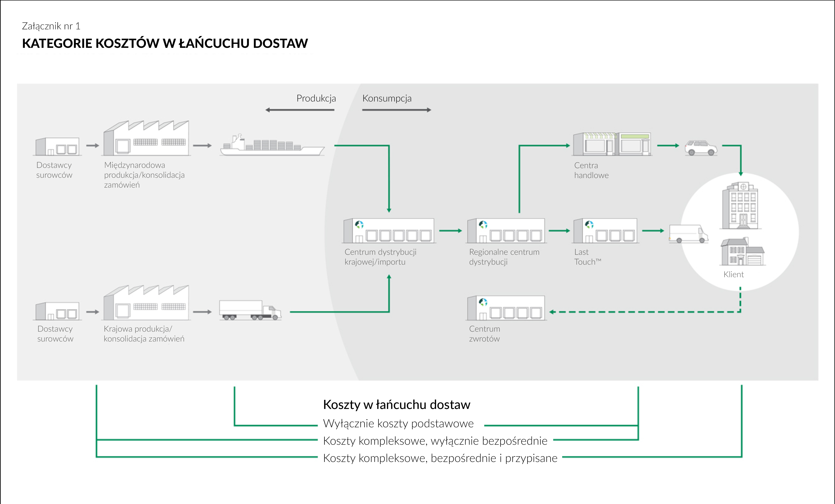Click upper 'Dostawcy surowców' label
The image size is (835, 504).
[x=54, y=170]
